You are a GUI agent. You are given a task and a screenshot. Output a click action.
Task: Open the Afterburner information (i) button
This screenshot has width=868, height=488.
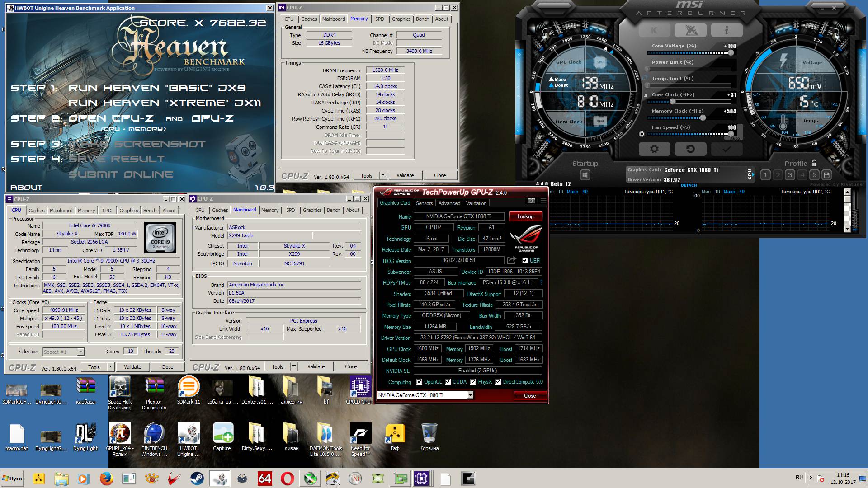pos(726,30)
